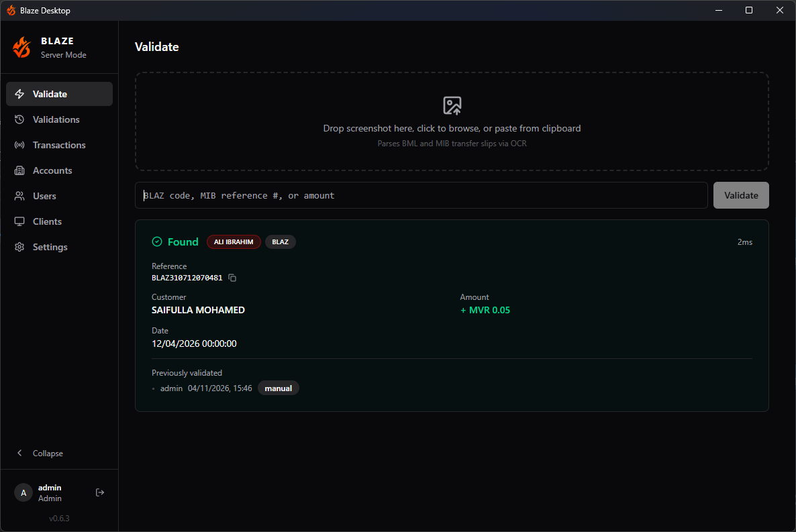Click the Transactions broadcast icon
Viewport: 796px width, 532px height.
point(19,144)
